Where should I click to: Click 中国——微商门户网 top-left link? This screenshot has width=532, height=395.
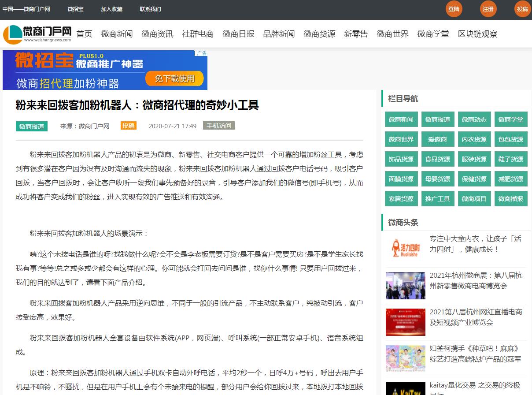[26, 9]
